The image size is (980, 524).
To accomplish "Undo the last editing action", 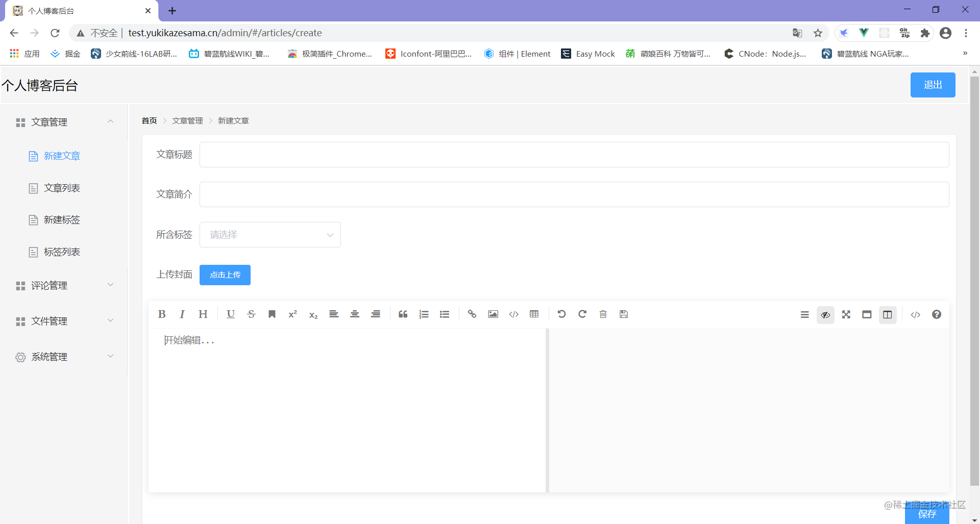I will tap(561, 314).
